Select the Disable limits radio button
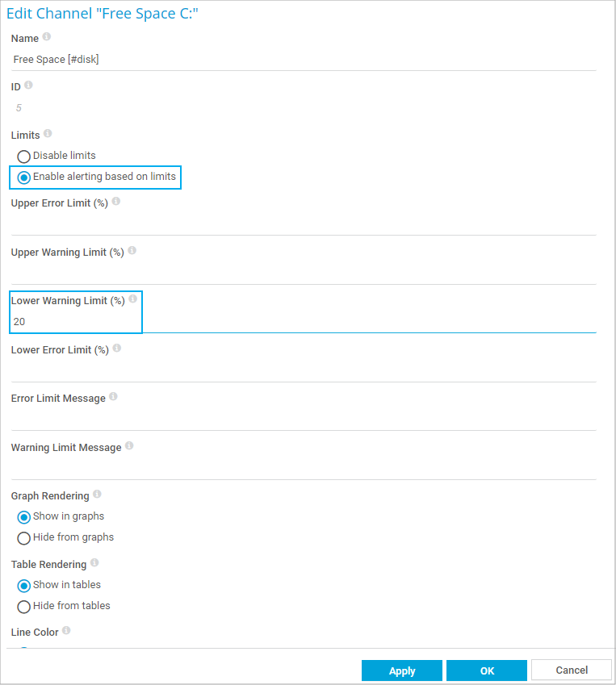The width and height of the screenshot is (616, 685). coord(24,156)
